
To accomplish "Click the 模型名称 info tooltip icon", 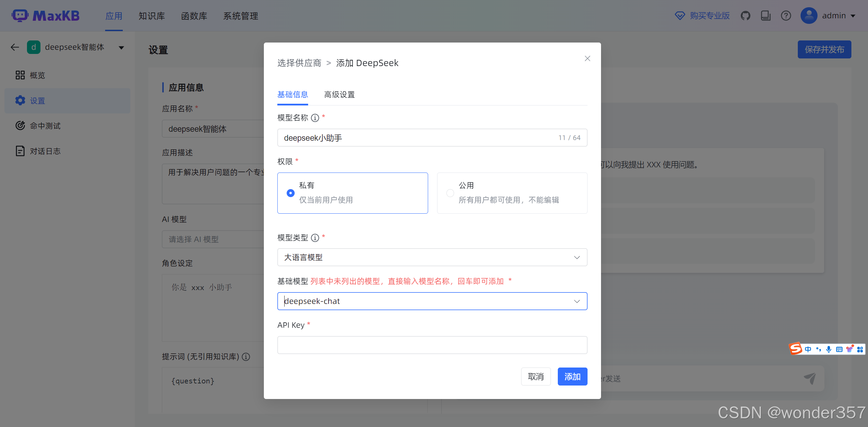I will 315,118.
